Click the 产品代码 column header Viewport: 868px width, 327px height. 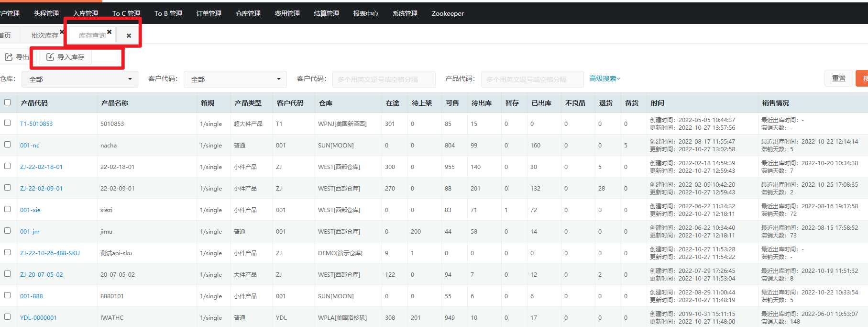34,103
